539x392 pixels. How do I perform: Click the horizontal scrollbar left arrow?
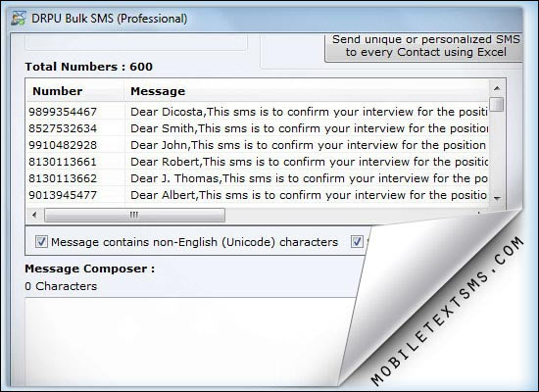pyautogui.click(x=34, y=216)
